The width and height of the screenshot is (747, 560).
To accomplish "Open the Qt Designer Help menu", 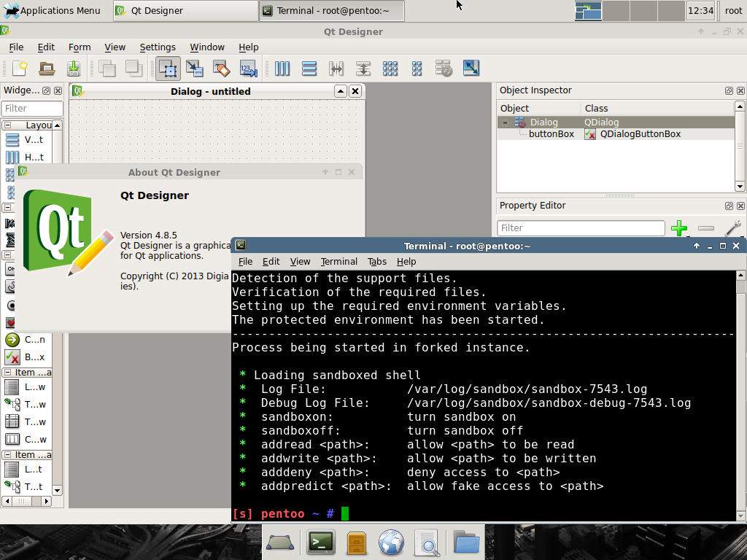I will pyautogui.click(x=249, y=47).
